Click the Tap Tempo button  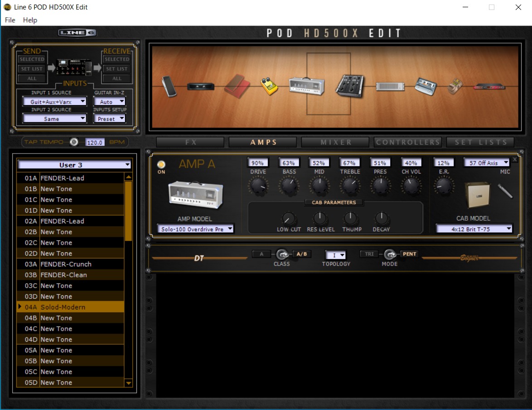coord(73,142)
